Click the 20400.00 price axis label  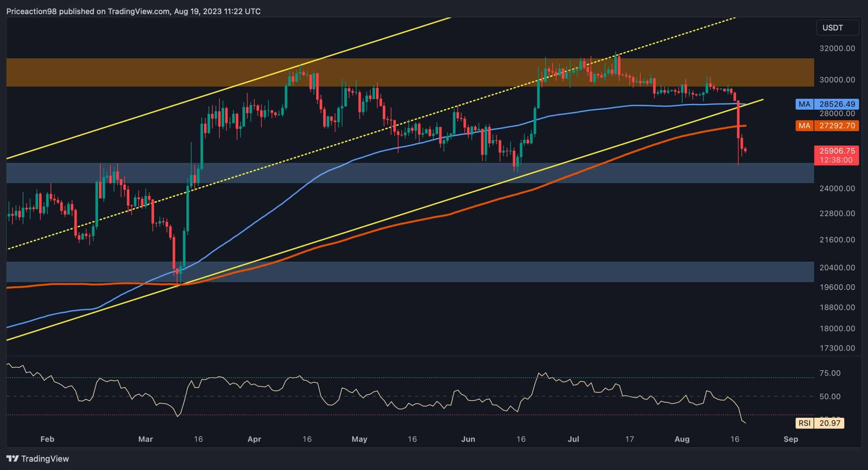pos(837,267)
